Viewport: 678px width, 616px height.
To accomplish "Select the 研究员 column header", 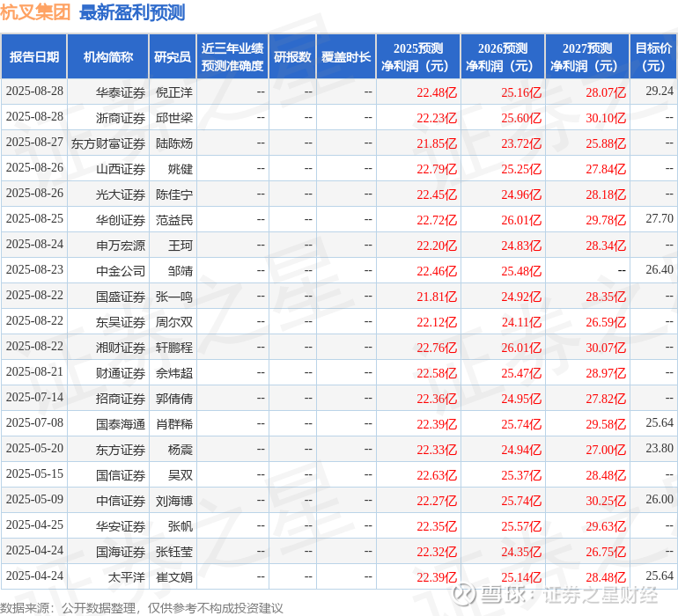I will [x=173, y=56].
